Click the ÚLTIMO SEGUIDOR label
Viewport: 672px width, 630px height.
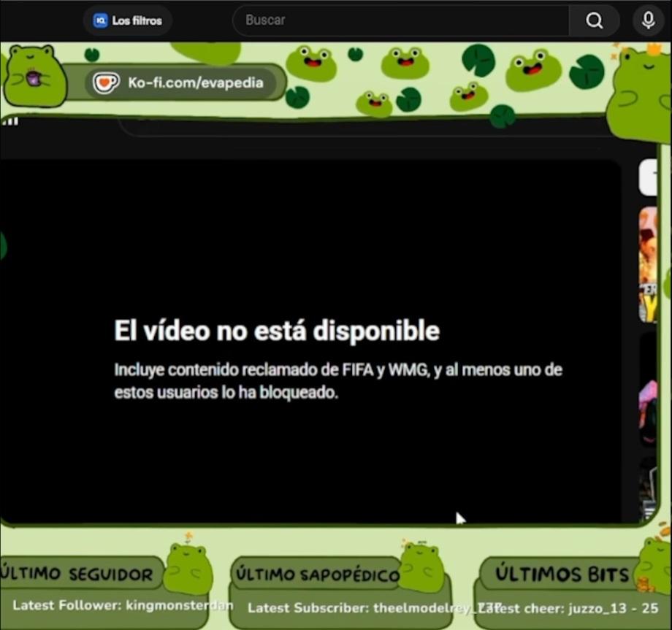click(77, 574)
